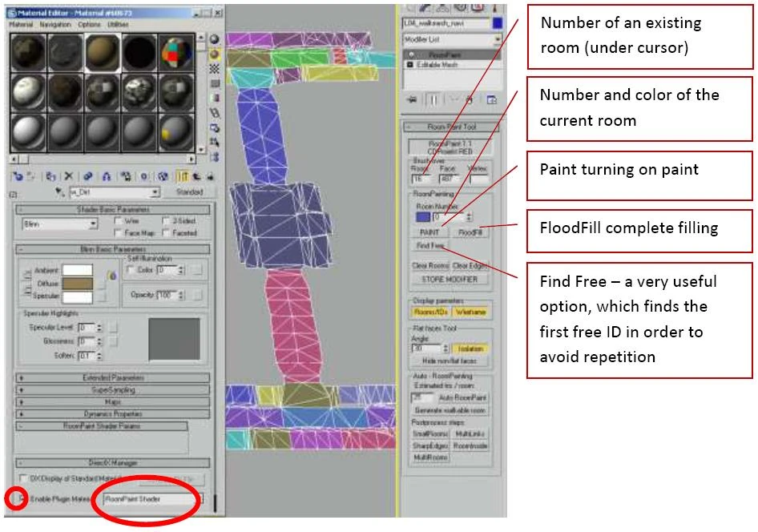
Task: Expand the Maps rollout
Action: click(113, 401)
